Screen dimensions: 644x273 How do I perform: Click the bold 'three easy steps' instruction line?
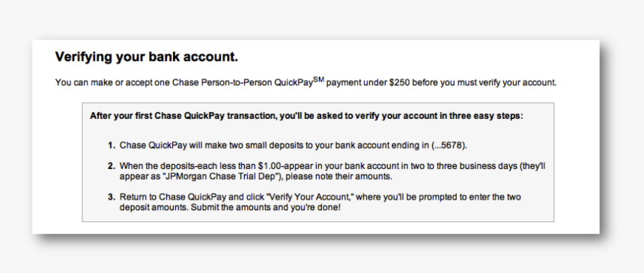click(306, 116)
